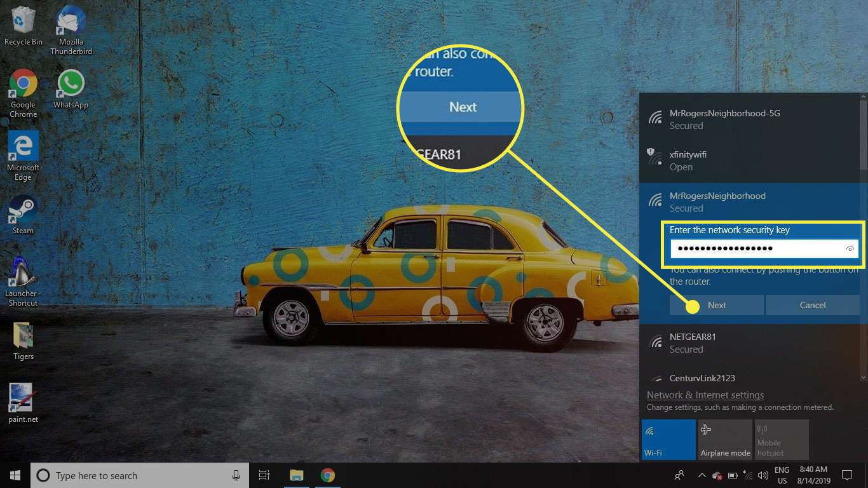This screenshot has width=868, height=488.
Task: Select the Launcher - Shortcut desktop icon
Action: (x=24, y=282)
